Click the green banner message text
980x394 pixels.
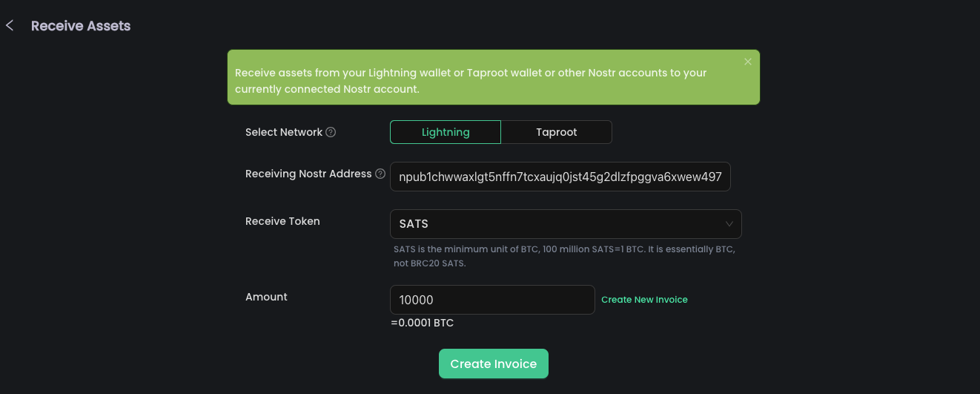pos(471,81)
